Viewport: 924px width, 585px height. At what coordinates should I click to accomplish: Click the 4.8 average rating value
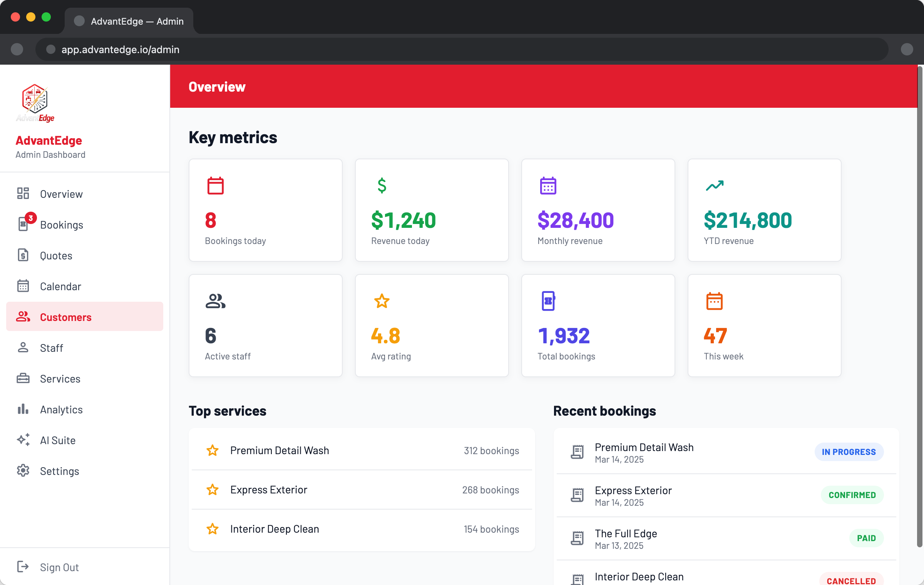pyautogui.click(x=386, y=336)
